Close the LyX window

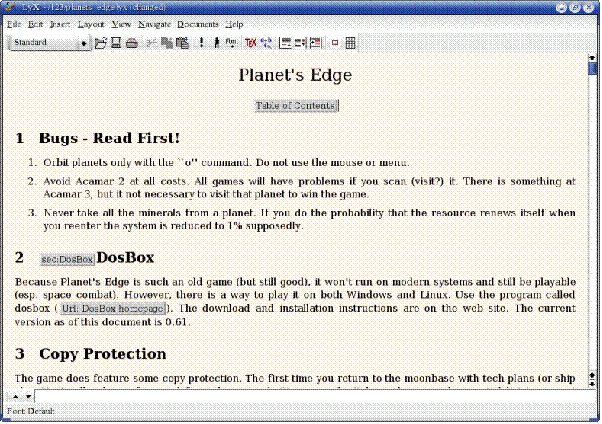(x=588, y=7)
